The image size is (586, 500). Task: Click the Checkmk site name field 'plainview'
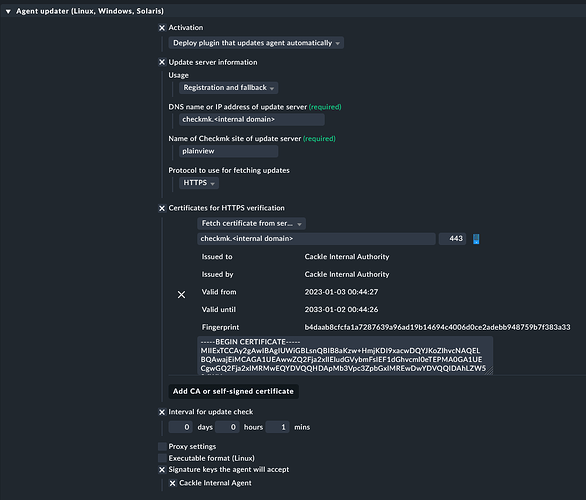click(x=228, y=151)
